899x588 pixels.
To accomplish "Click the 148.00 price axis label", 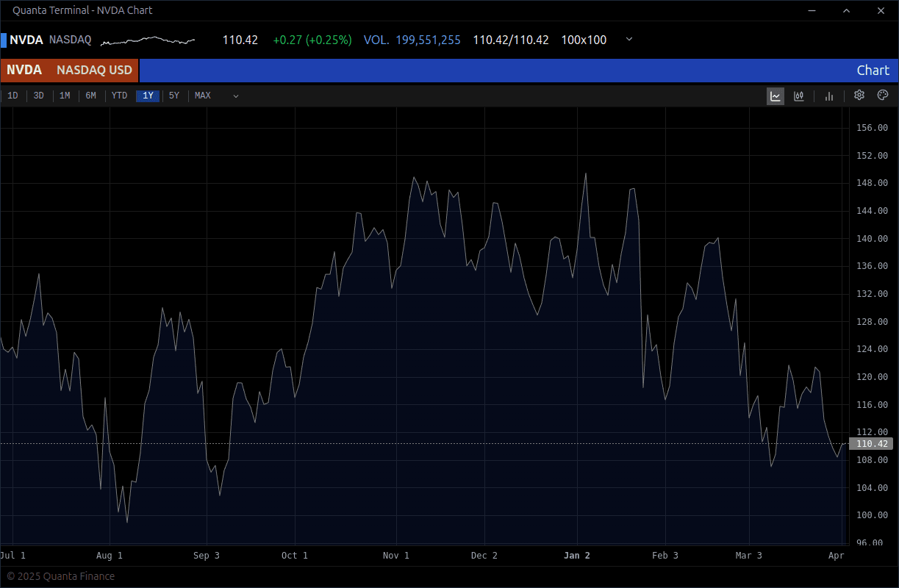I will [873, 183].
